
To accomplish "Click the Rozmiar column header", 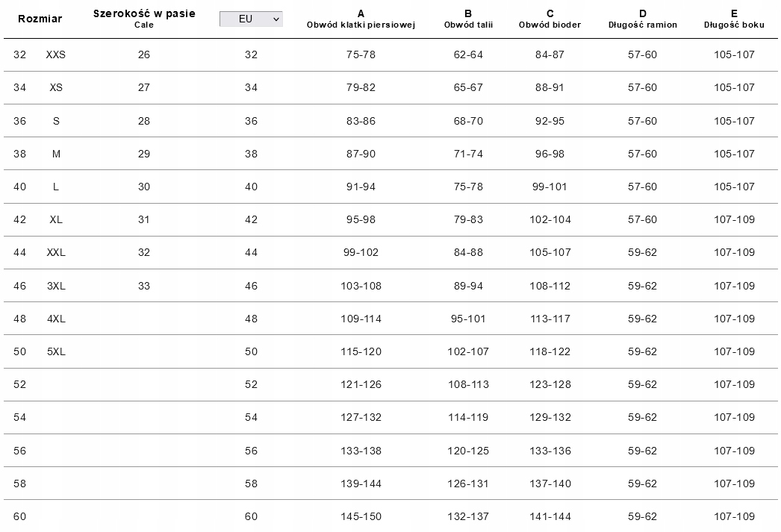I will [x=40, y=19].
